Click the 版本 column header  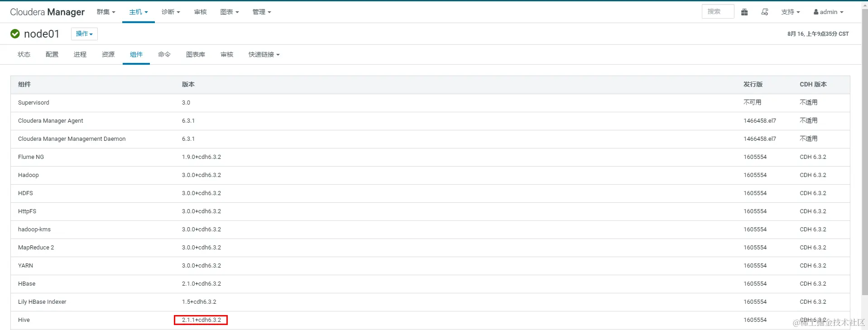188,85
